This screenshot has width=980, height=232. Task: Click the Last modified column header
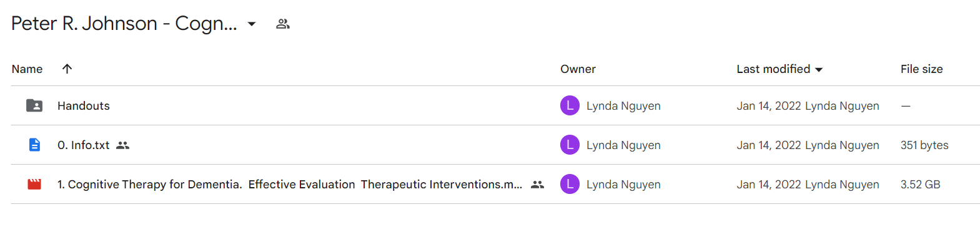pos(773,69)
